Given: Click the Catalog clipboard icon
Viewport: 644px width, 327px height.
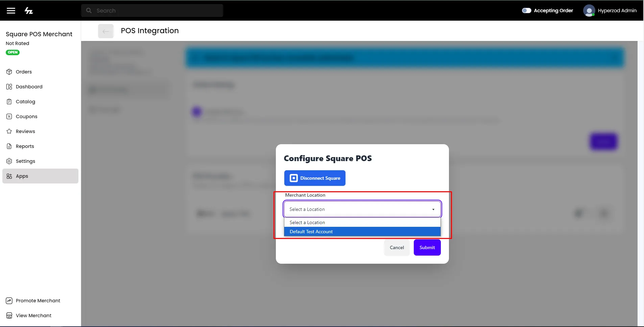Looking at the screenshot, I should point(9,102).
